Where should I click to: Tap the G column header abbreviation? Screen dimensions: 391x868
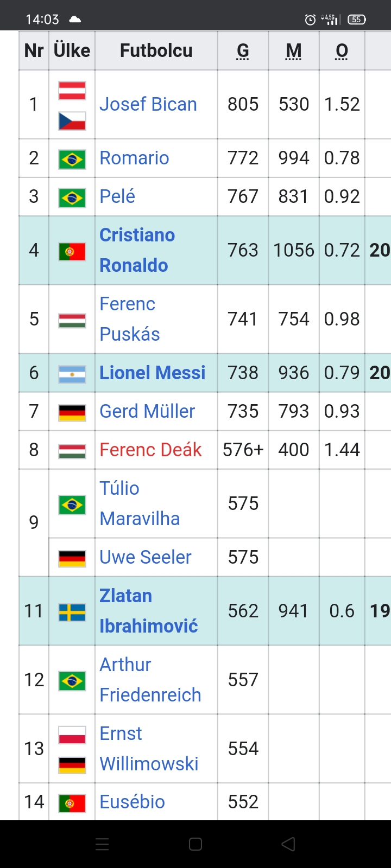coord(243,51)
